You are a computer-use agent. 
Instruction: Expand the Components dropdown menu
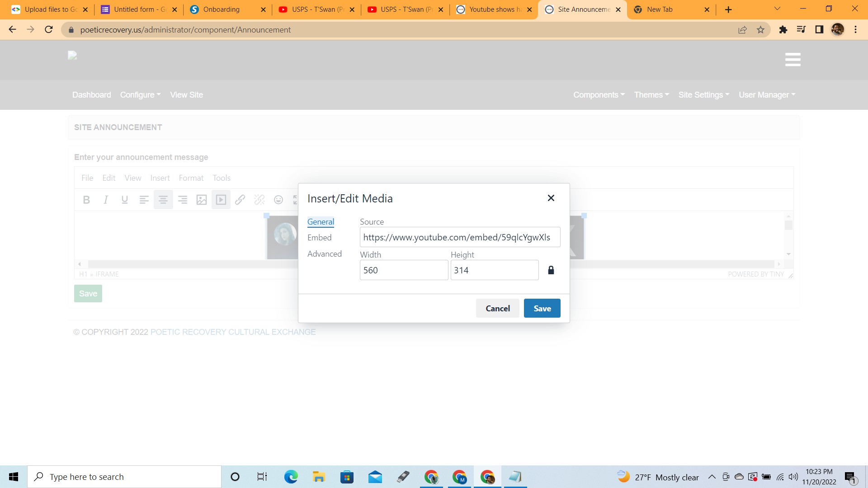(599, 95)
